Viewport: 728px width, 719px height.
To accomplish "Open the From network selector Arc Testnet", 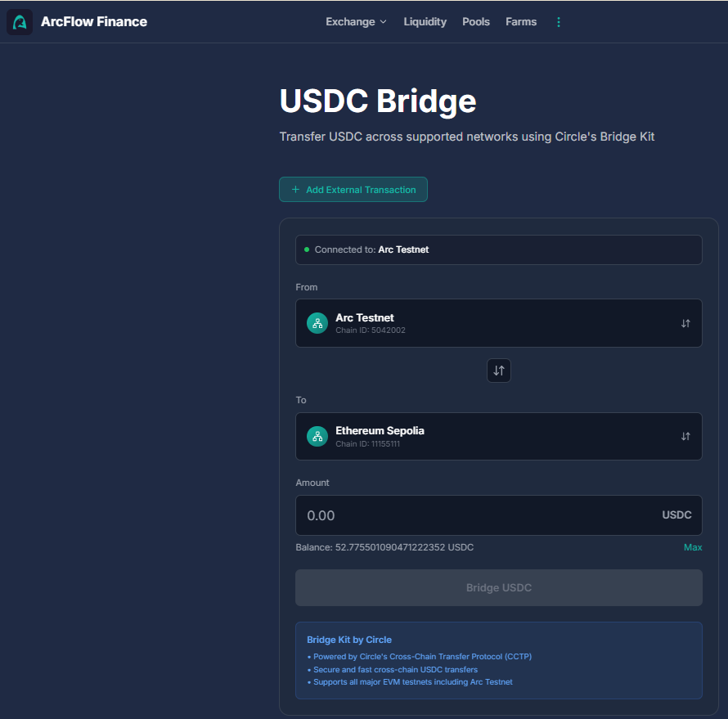I will coord(499,323).
